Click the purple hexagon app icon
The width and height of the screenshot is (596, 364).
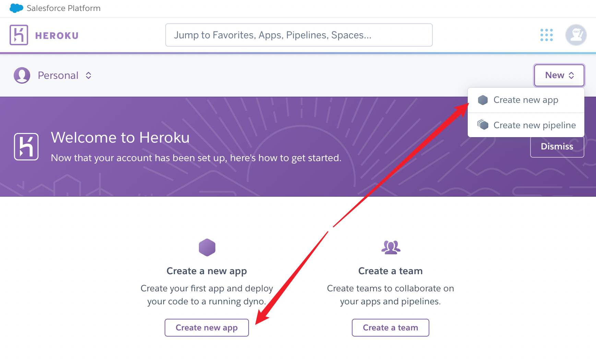click(x=207, y=247)
